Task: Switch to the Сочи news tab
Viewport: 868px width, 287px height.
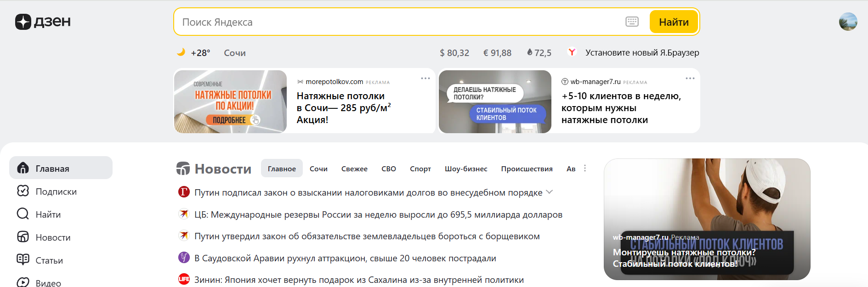Action: 318,169
